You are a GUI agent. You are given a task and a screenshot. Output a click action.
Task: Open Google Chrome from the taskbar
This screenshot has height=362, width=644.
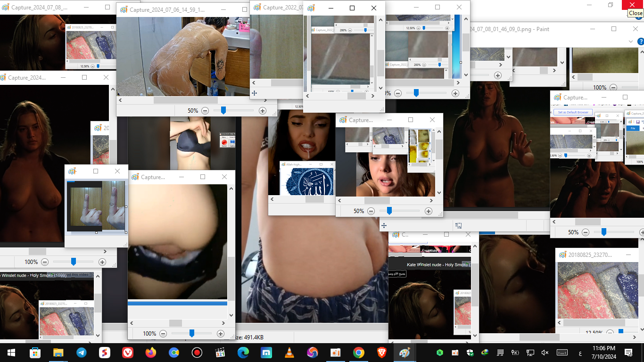tap(359, 352)
